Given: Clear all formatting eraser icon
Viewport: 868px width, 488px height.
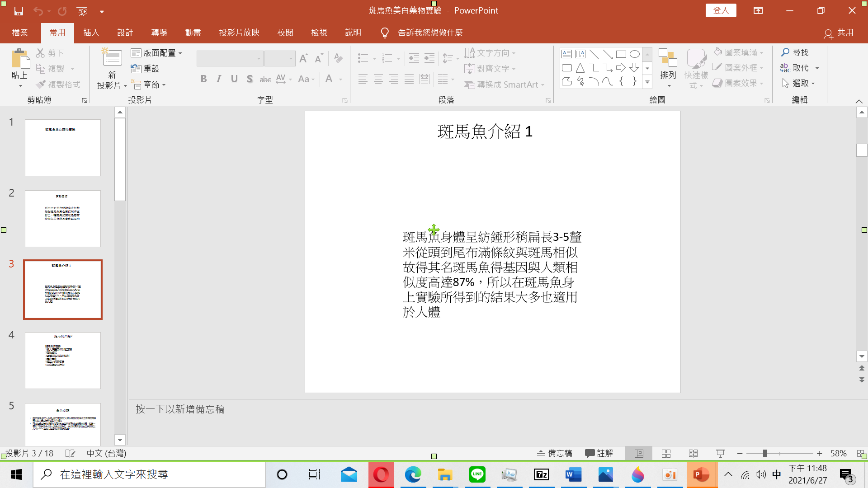Looking at the screenshot, I should [338, 58].
